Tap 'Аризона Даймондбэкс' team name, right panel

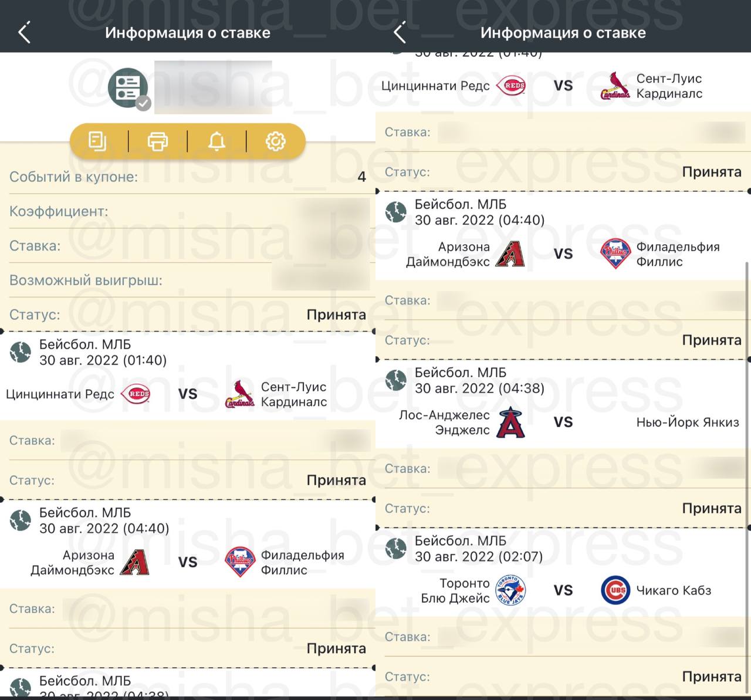point(448,254)
